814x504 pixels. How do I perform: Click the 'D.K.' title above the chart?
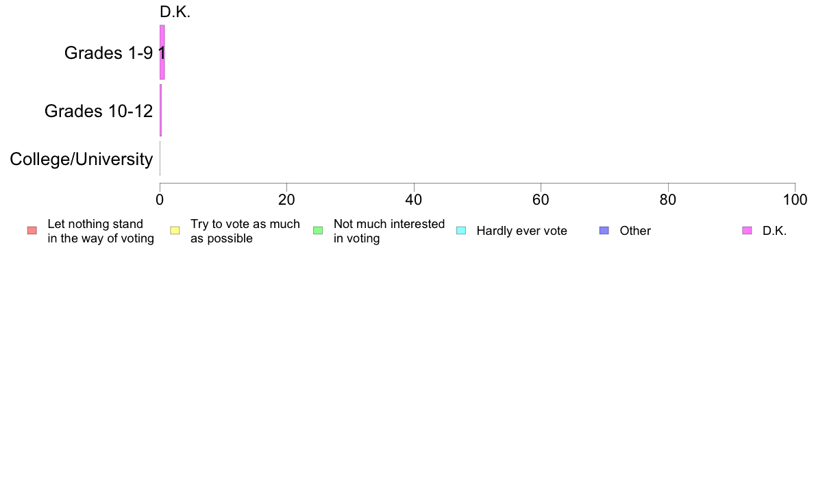pos(175,12)
